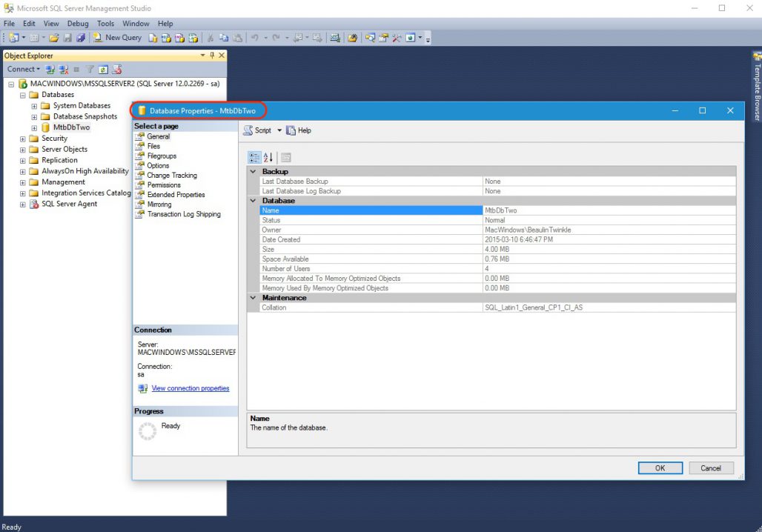Click the Save All icon in toolbar
This screenshot has height=532, width=762.
coord(81,38)
